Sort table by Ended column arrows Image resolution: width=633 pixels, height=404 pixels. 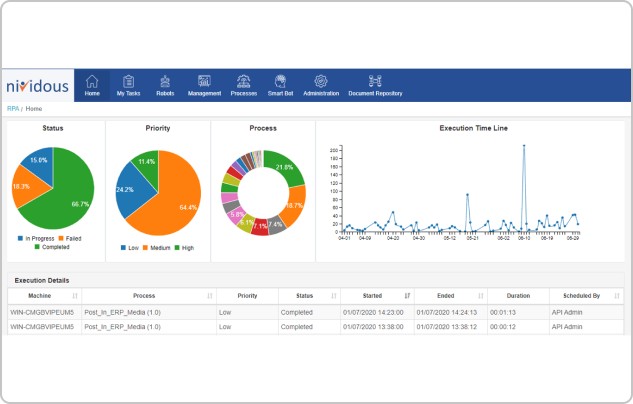(x=481, y=296)
